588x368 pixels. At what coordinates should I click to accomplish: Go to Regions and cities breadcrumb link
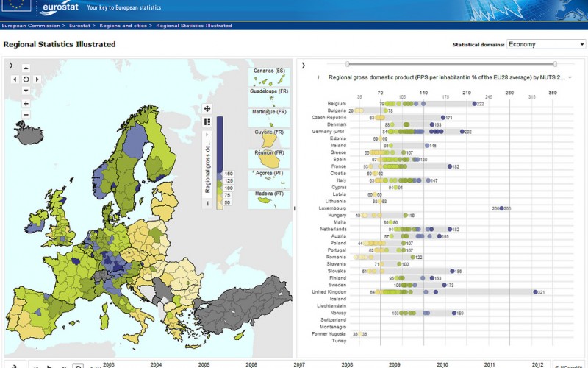coord(123,26)
